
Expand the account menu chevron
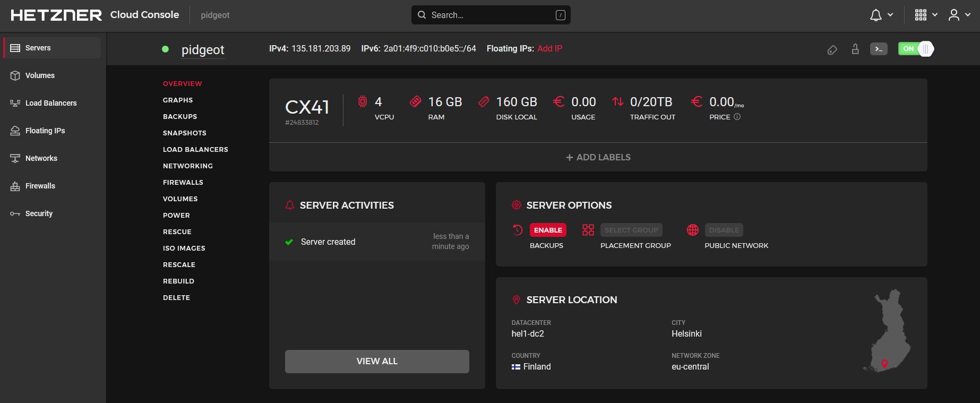pyautogui.click(x=968, y=15)
